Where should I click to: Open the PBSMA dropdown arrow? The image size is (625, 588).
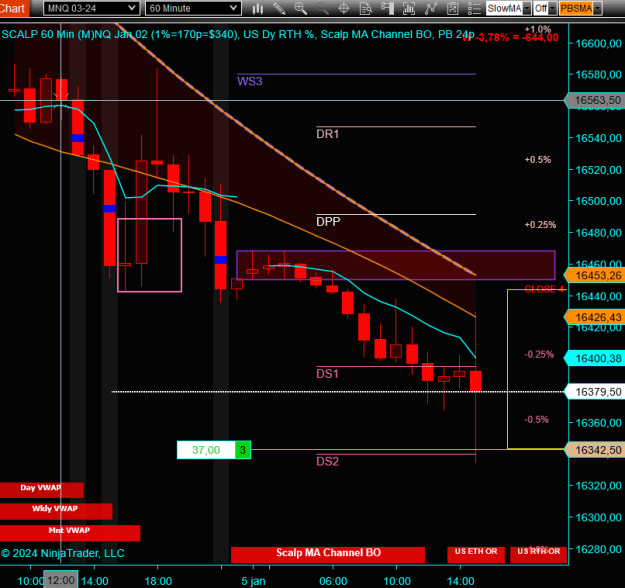597,8
